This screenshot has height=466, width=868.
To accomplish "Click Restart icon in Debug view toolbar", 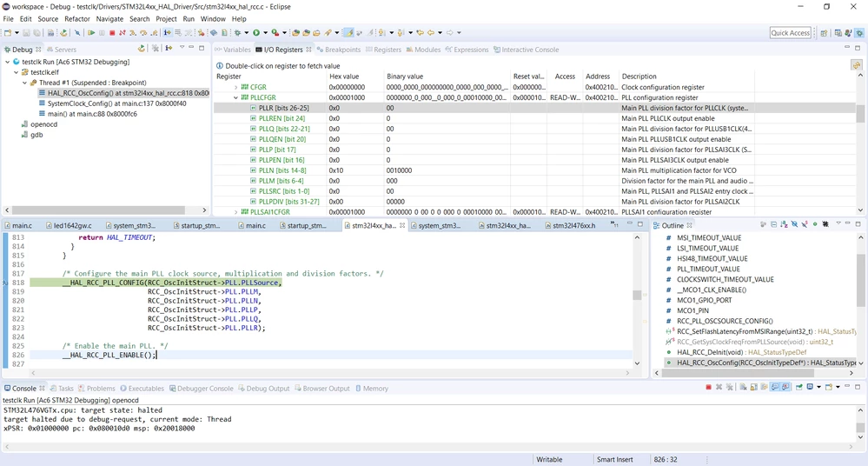I will [x=142, y=49].
